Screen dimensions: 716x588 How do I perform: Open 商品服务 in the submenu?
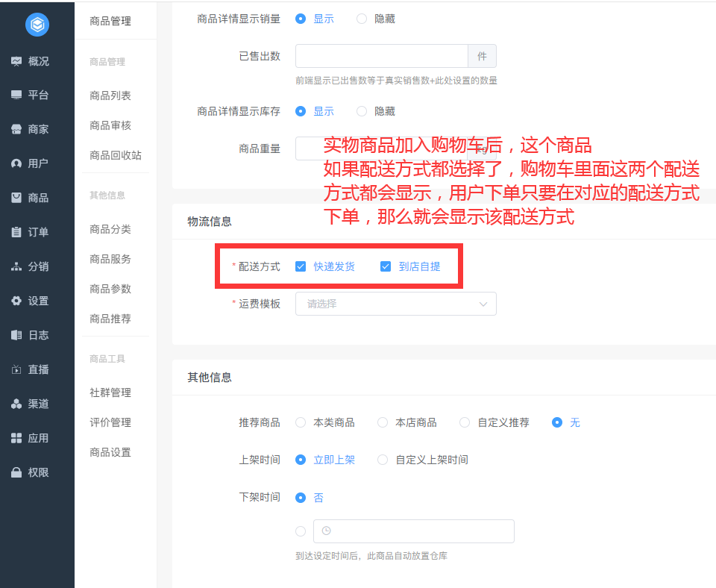(x=110, y=259)
